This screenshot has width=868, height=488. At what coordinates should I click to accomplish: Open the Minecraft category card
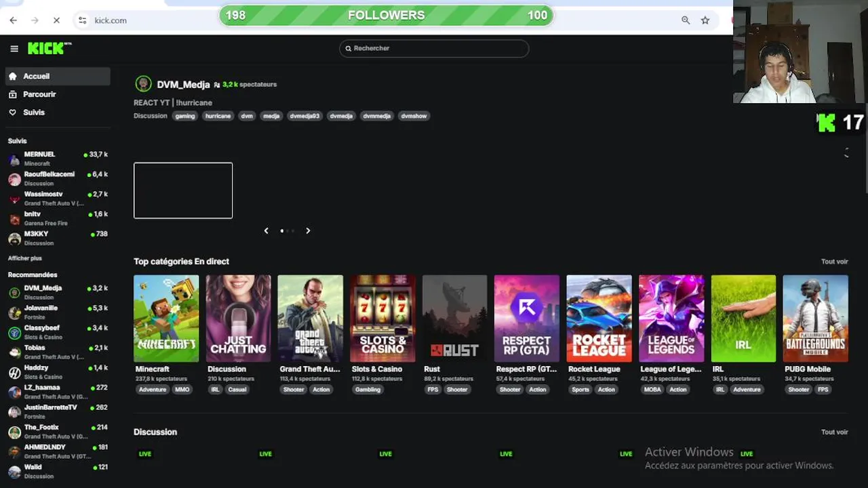tap(166, 319)
